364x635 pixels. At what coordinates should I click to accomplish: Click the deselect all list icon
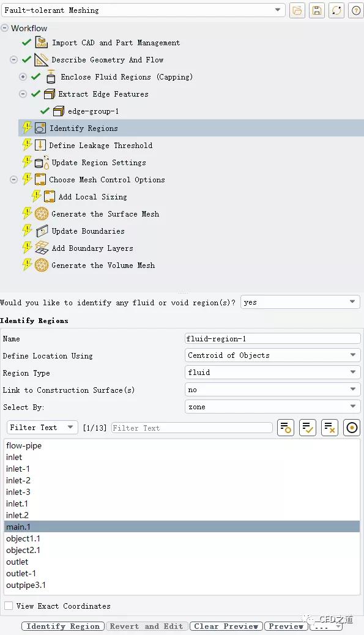329,428
